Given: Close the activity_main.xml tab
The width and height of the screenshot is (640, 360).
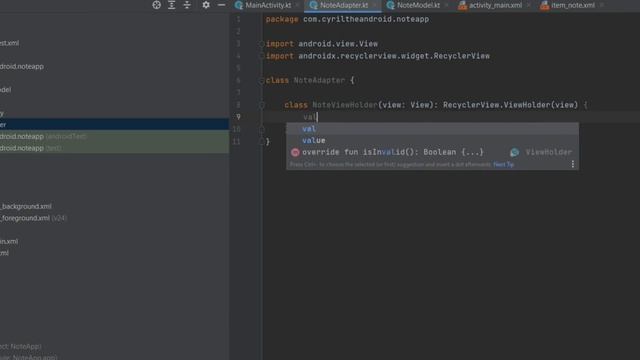Looking at the screenshot, I should pos(529,5).
